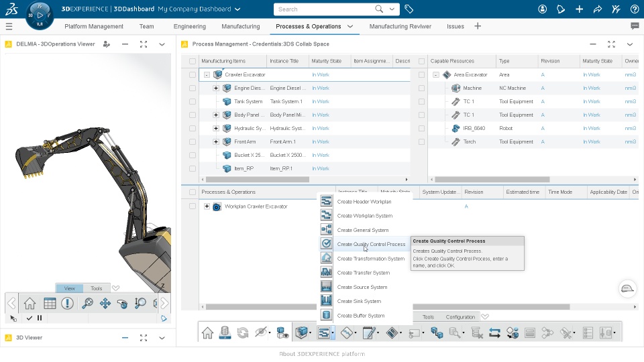
Task: Open Process Management widget menu chevron
Action: (630, 44)
